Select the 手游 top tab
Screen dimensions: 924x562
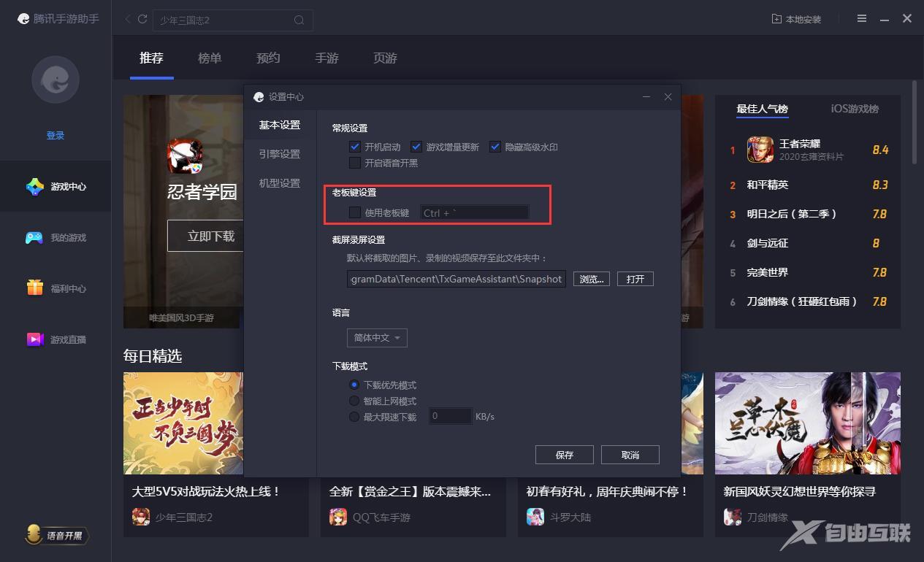click(x=327, y=58)
